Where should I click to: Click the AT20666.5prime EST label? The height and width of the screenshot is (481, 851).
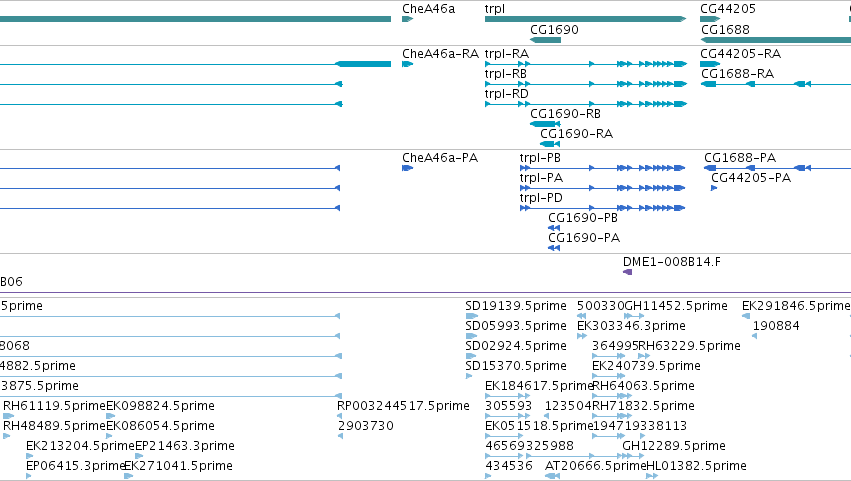click(595, 466)
